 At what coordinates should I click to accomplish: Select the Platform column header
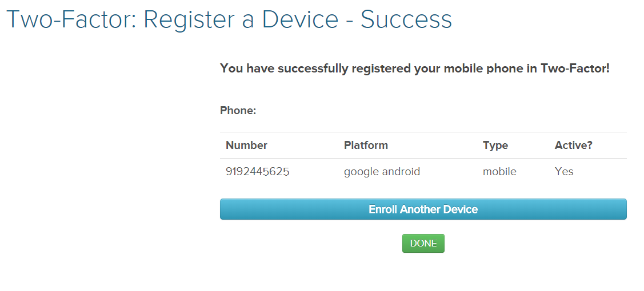366,145
